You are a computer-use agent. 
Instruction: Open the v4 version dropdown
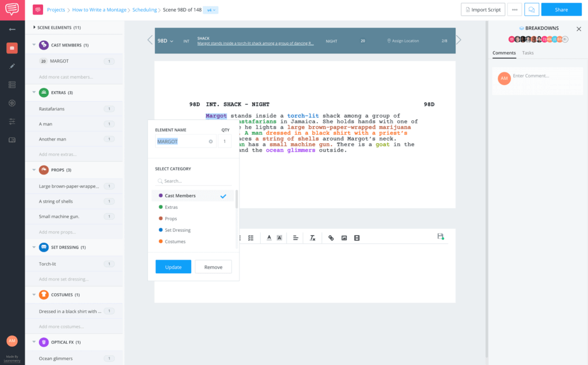click(x=211, y=10)
